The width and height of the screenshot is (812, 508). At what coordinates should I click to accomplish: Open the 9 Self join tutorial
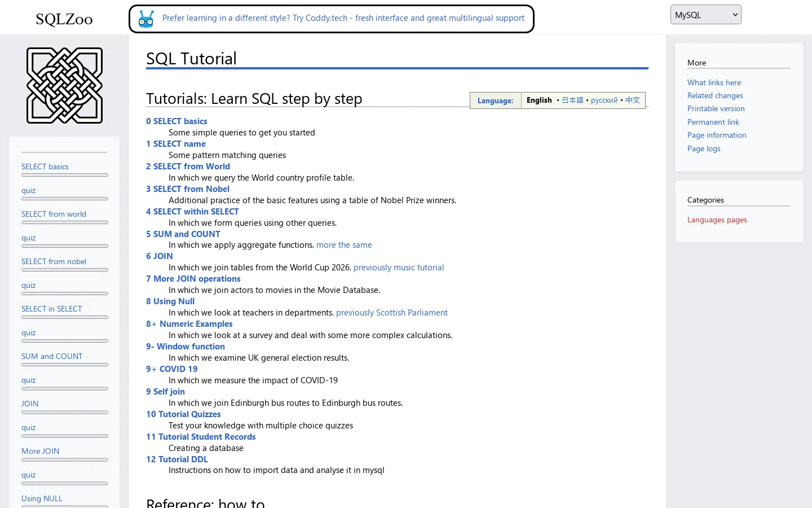click(x=165, y=392)
